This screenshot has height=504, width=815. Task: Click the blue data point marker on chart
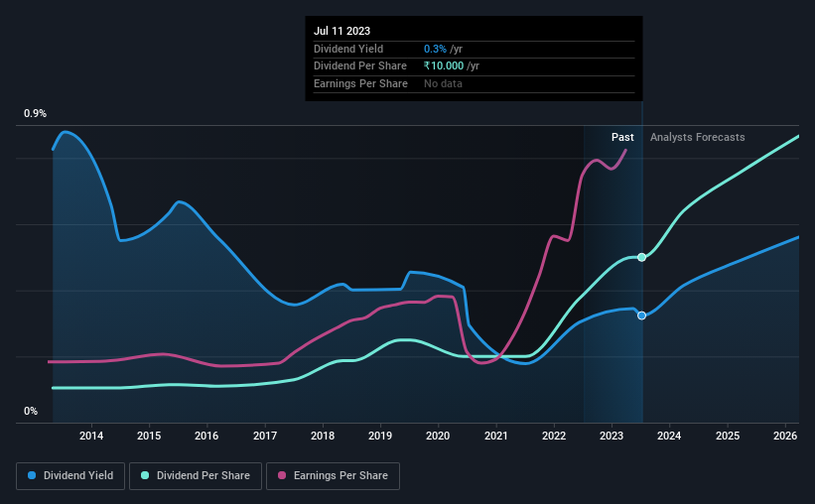[642, 315]
